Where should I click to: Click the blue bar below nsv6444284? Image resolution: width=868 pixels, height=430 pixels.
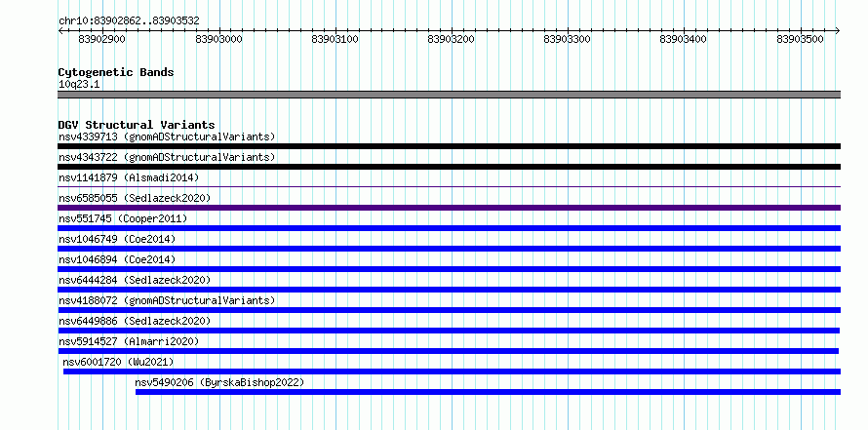tap(449, 290)
